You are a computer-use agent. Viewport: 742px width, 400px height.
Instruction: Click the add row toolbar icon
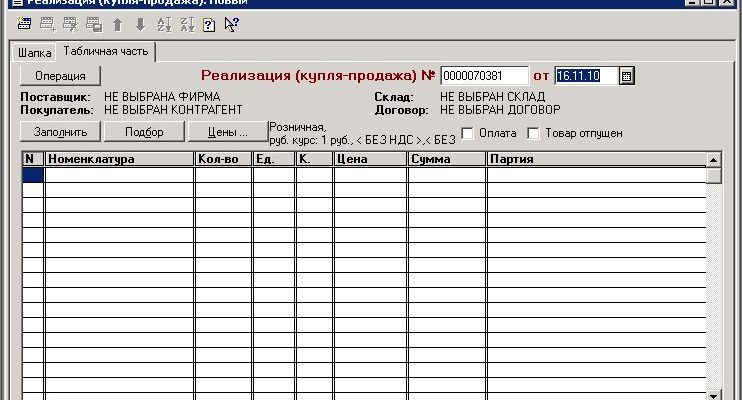tap(49, 25)
